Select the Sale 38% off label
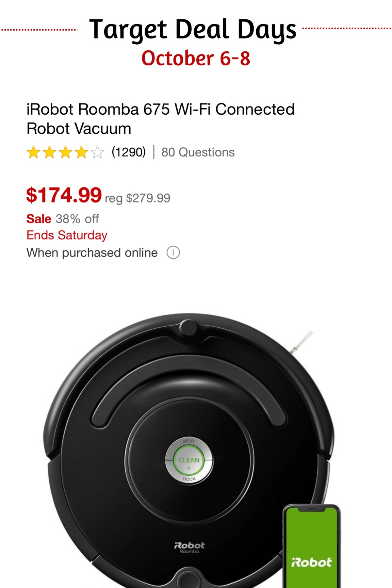Image resolution: width=392 pixels, height=588 pixels. tap(62, 219)
